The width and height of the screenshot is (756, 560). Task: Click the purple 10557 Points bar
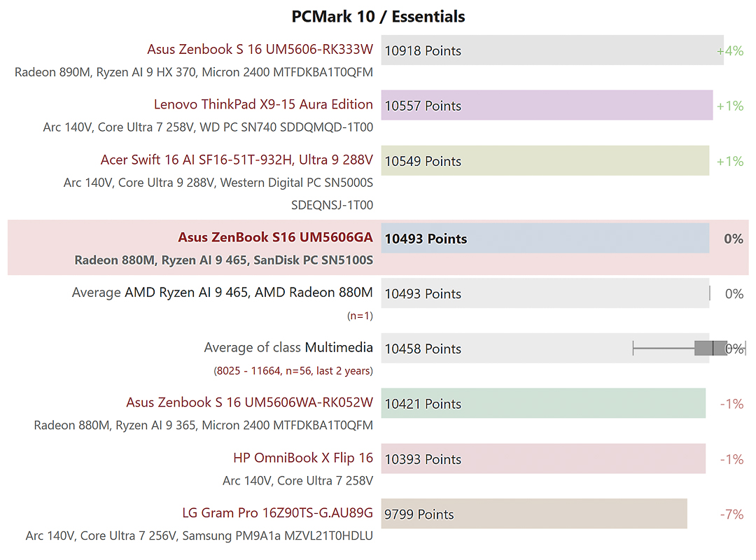(546, 106)
